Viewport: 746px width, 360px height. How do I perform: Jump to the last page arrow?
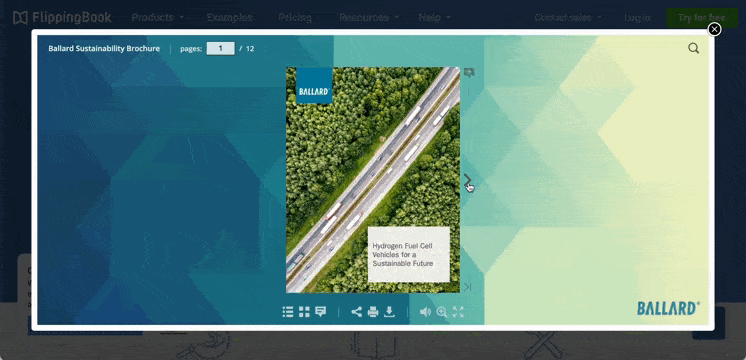[468, 286]
